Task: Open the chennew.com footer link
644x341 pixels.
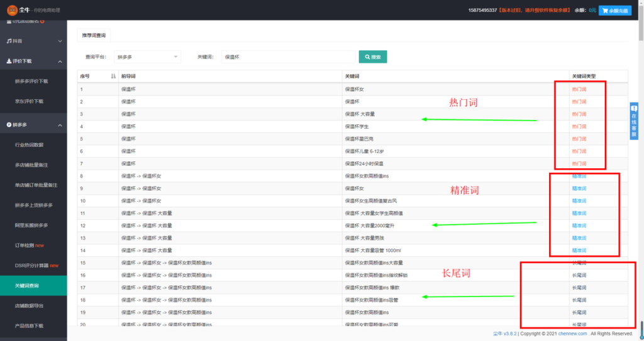Action: (572, 333)
